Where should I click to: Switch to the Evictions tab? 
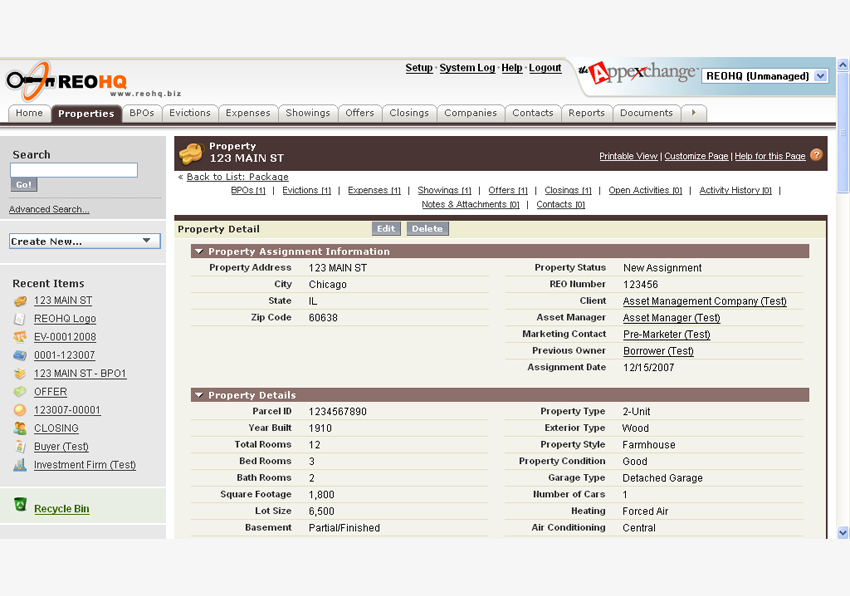189,113
